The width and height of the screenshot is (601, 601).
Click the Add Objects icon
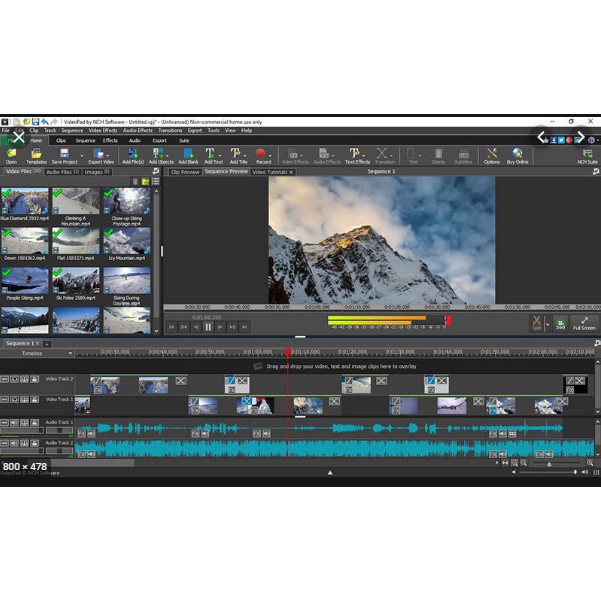[x=161, y=155]
